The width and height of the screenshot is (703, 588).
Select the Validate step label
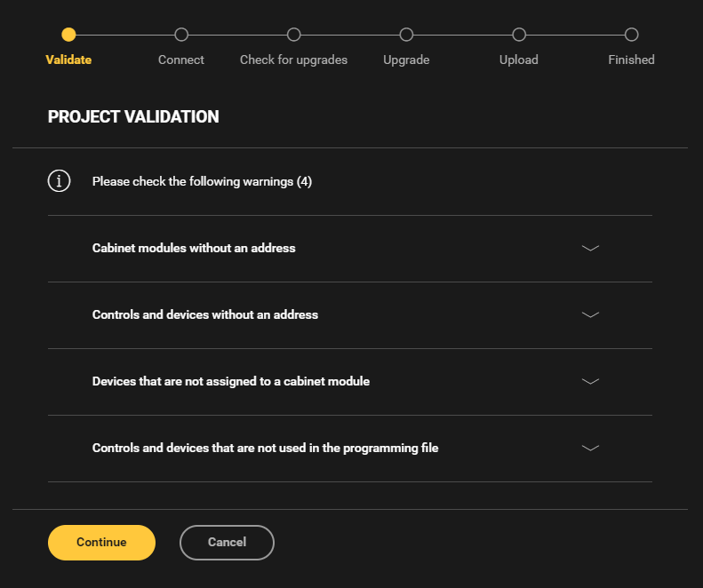tap(68, 60)
